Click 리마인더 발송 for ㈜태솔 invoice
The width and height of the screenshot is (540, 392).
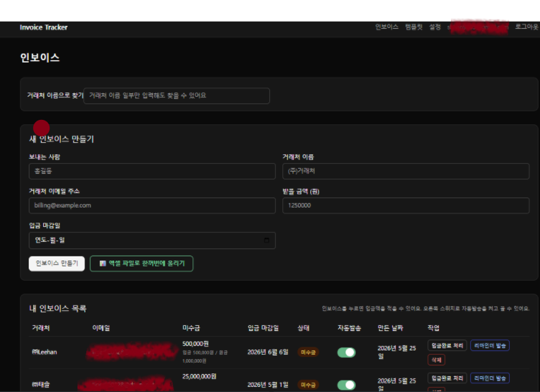pyautogui.click(x=490, y=378)
